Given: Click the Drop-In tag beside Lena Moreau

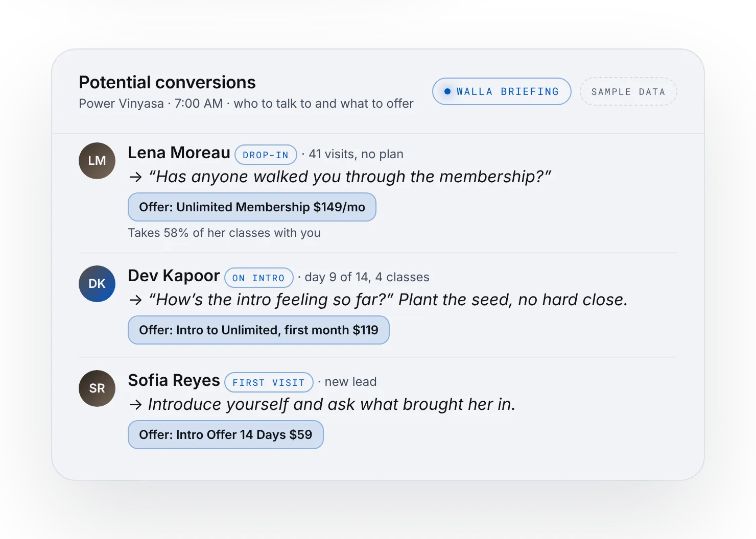Looking at the screenshot, I should (x=266, y=155).
